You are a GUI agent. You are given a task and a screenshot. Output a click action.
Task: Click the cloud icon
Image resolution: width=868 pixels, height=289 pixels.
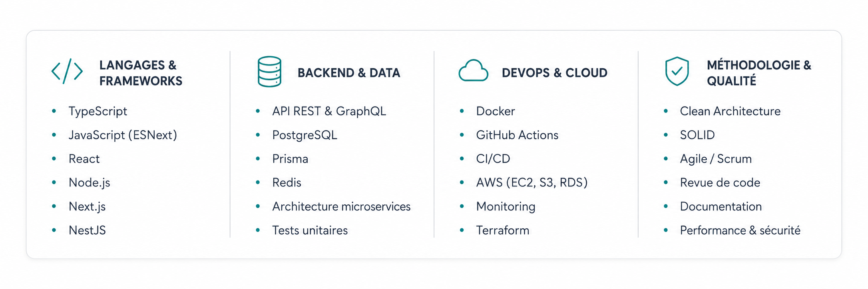[x=473, y=71]
